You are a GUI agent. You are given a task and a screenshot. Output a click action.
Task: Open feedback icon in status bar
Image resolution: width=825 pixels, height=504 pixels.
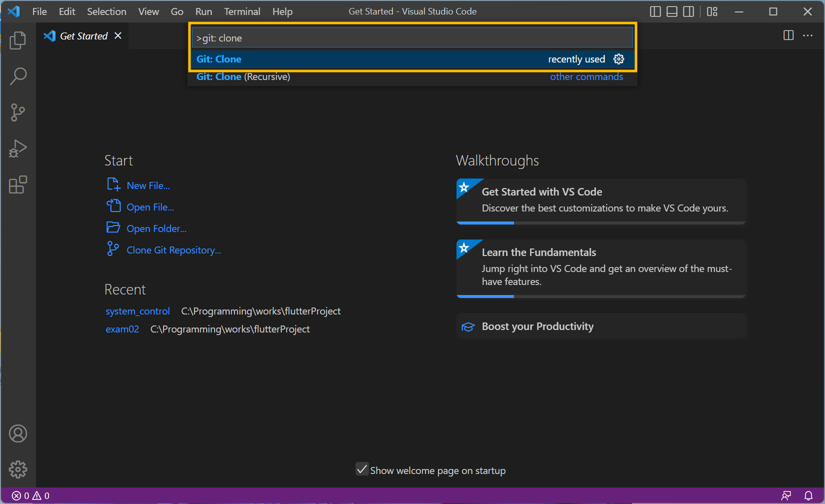pyautogui.click(x=786, y=495)
